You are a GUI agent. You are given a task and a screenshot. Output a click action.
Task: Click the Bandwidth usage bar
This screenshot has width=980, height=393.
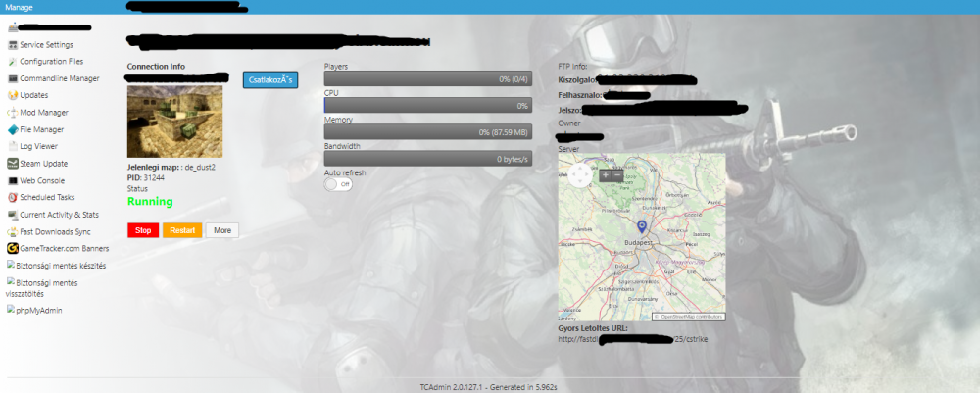428,159
